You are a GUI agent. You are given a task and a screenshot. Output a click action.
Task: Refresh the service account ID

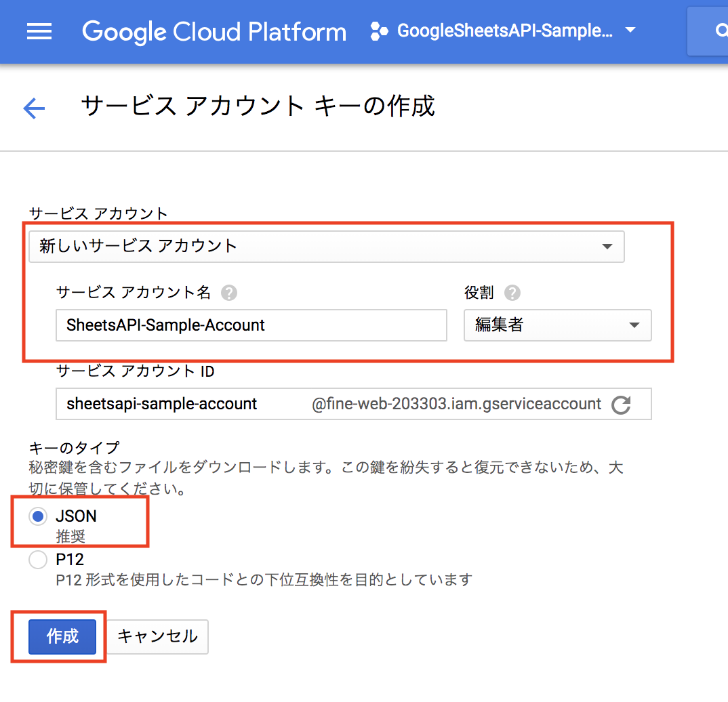click(621, 405)
